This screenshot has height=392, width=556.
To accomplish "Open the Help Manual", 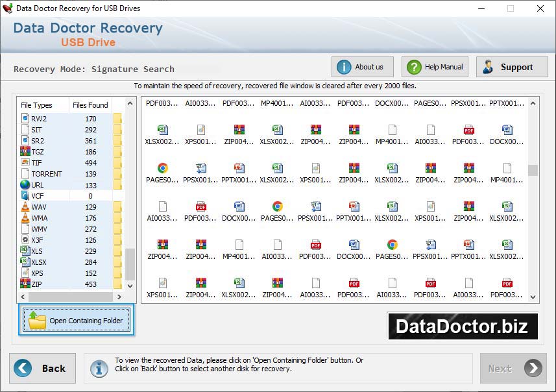I will pyautogui.click(x=435, y=67).
